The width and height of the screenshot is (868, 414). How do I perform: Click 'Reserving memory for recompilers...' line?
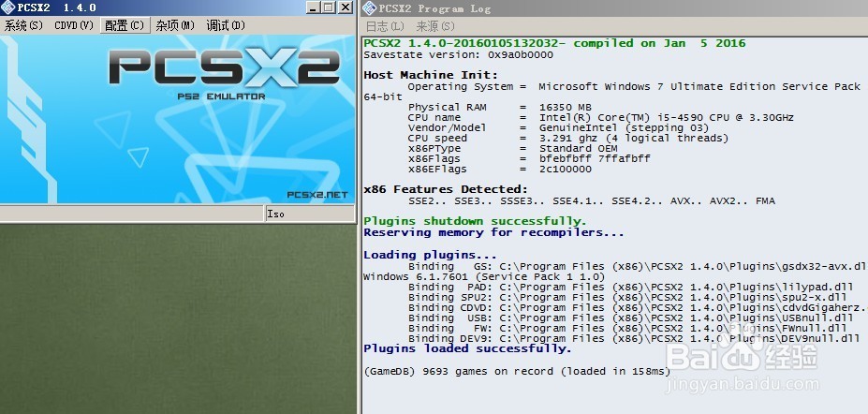click(493, 232)
